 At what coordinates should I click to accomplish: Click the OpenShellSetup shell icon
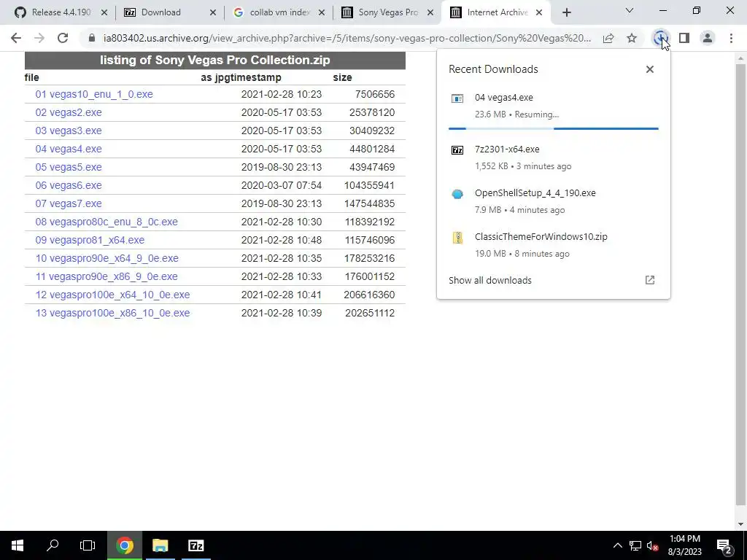pos(457,194)
